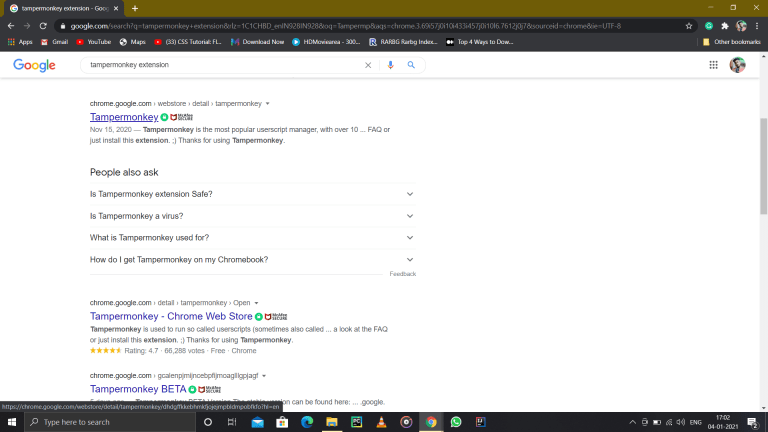The image size is (768, 432).
Task: Open the Extensions puzzle icon
Action: pos(725,26)
